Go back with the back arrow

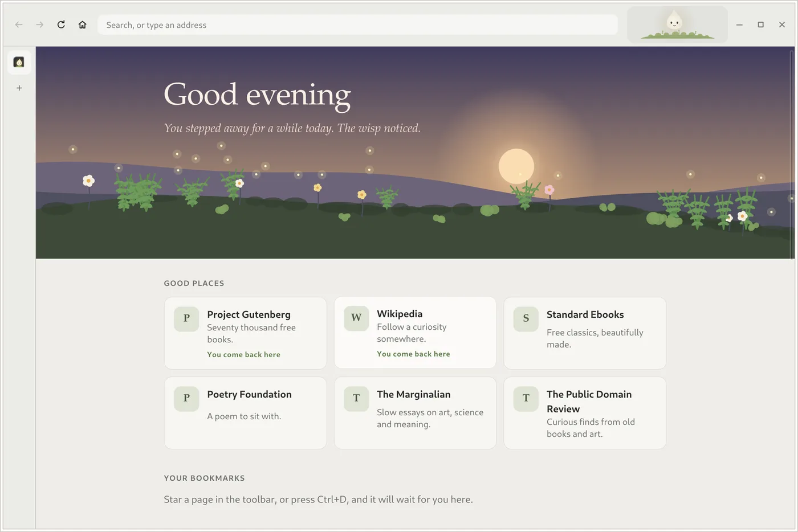(x=19, y=24)
